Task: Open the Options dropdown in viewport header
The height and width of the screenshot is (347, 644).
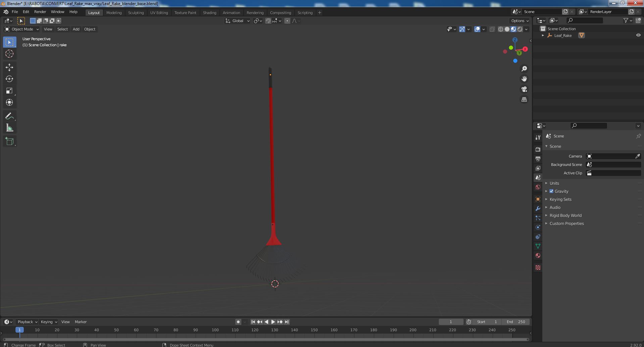Action: click(x=520, y=21)
